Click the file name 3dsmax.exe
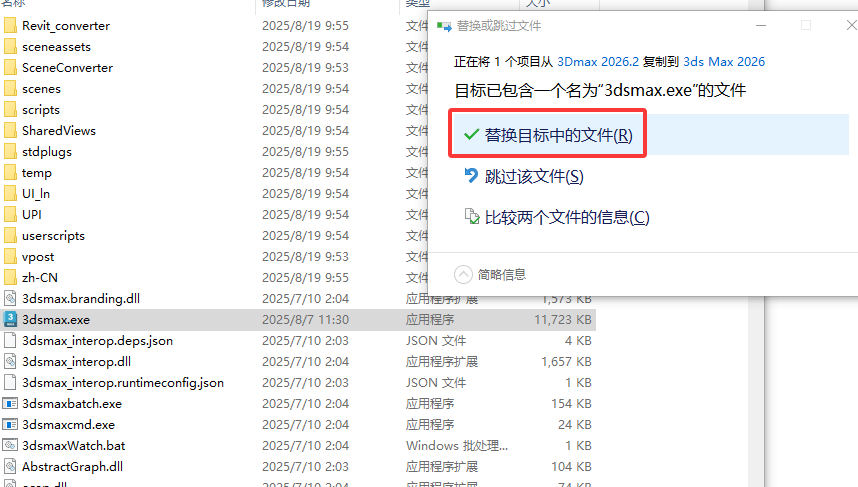 click(56, 320)
